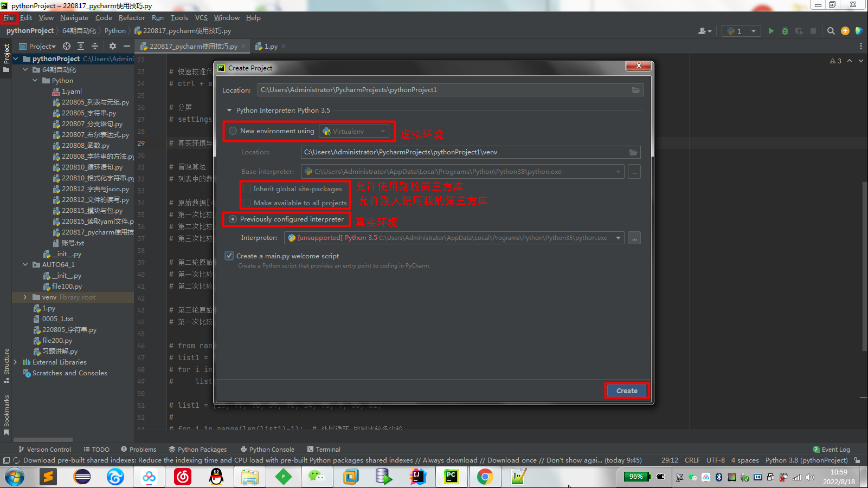The height and width of the screenshot is (488, 868).
Task: Click the Create button
Action: (627, 391)
